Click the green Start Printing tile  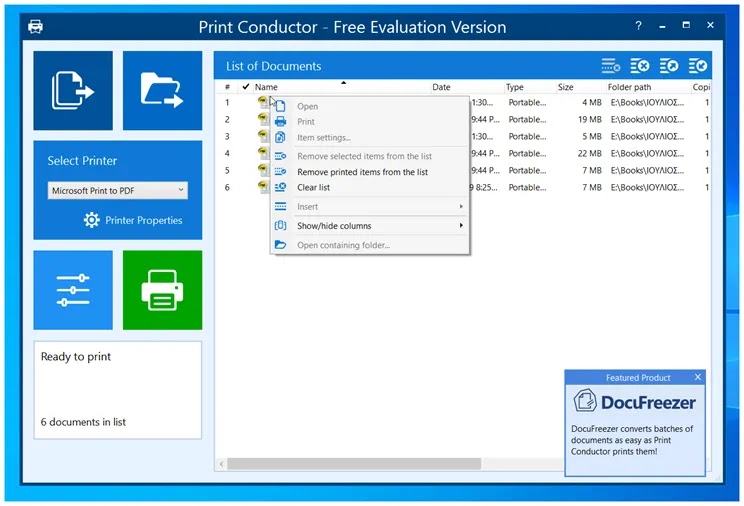pos(162,290)
